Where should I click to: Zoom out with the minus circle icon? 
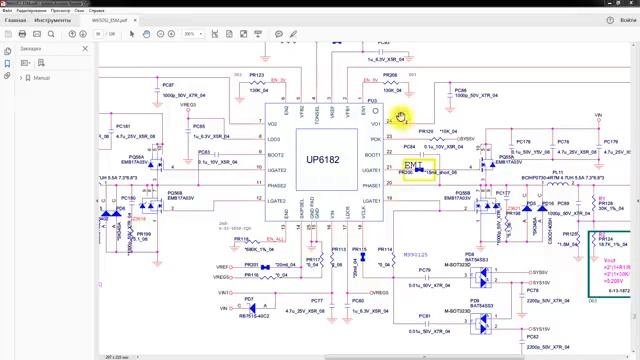pos(160,34)
